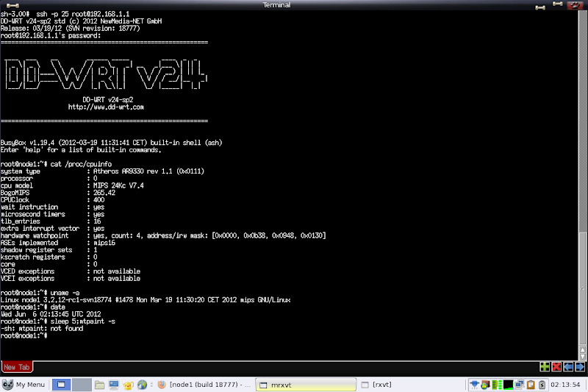588x392 pixels.
Task: Click the BusyBox v1.19.4 banner line
Action: coord(112,143)
